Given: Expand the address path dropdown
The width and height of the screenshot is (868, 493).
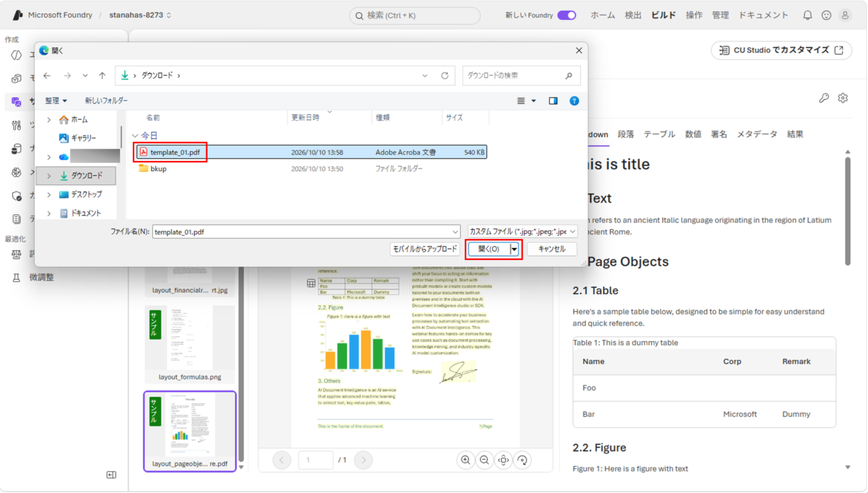Looking at the screenshot, I should point(425,75).
